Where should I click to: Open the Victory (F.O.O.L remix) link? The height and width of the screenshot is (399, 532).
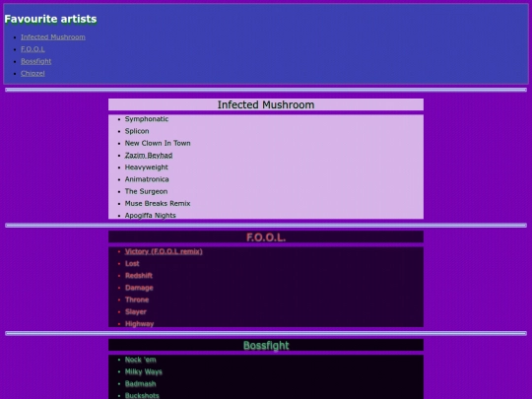point(164,251)
